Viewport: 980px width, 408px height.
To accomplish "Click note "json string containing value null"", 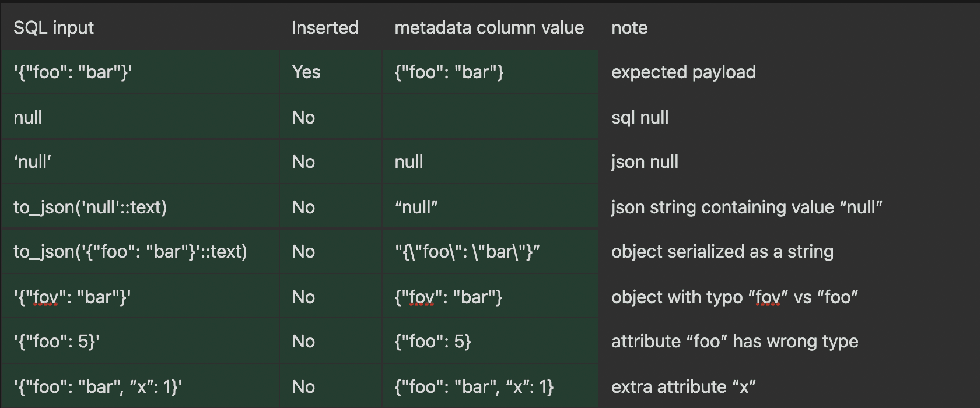I will [747, 207].
